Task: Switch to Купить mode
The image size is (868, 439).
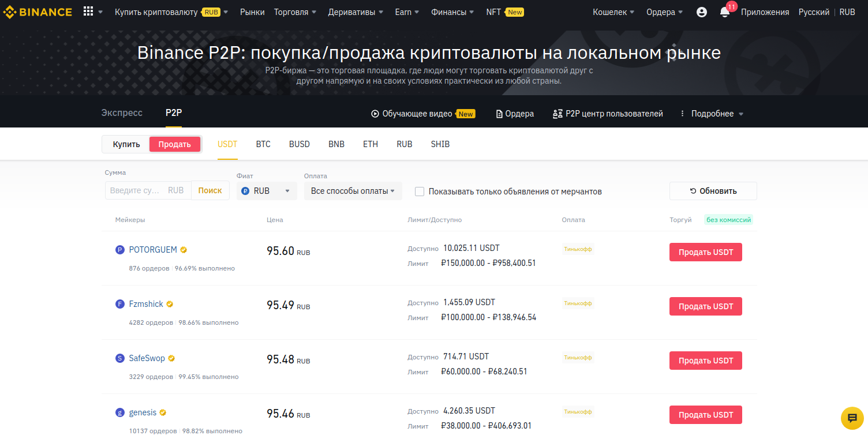Action: (x=126, y=144)
